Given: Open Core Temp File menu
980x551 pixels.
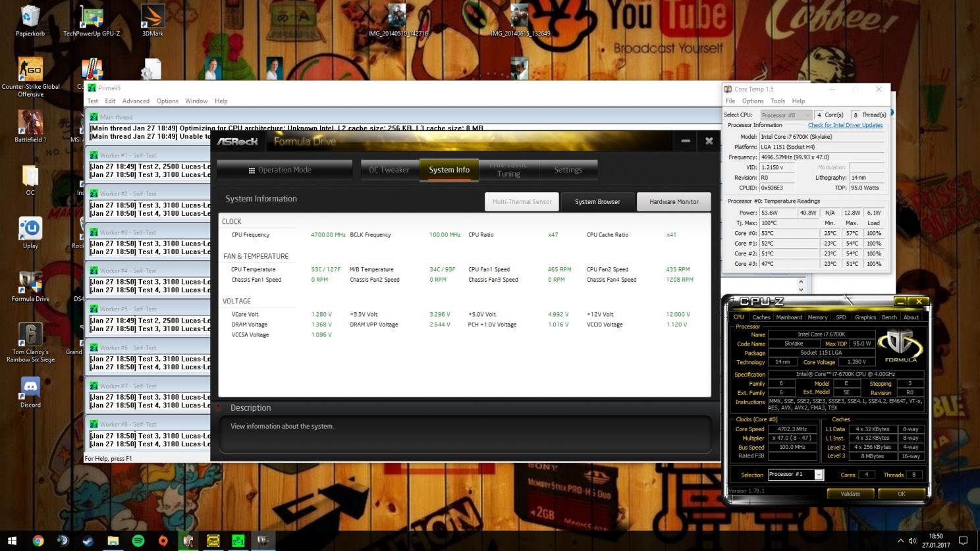Looking at the screenshot, I should [730, 101].
